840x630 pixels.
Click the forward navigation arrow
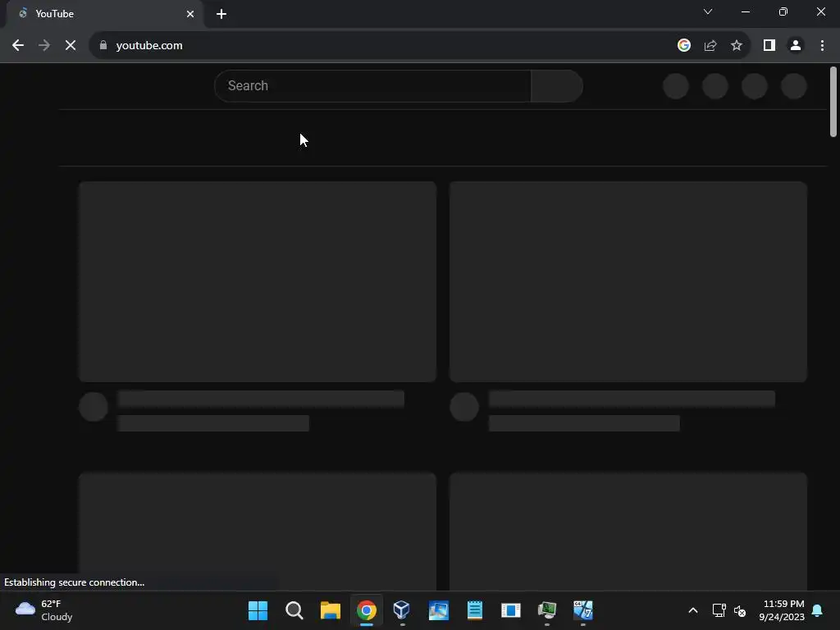click(x=44, y=46)
